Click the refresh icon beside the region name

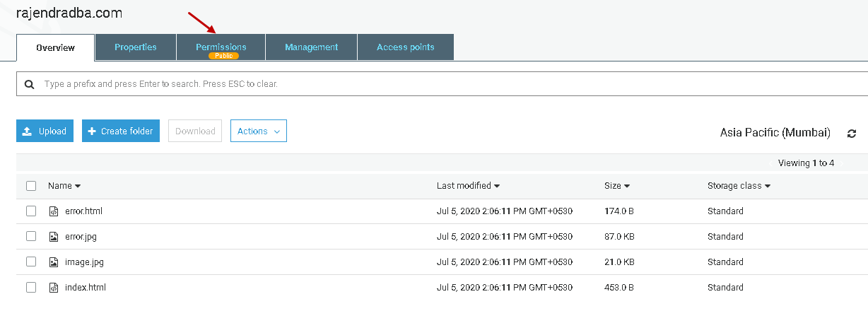pos(852,134)
